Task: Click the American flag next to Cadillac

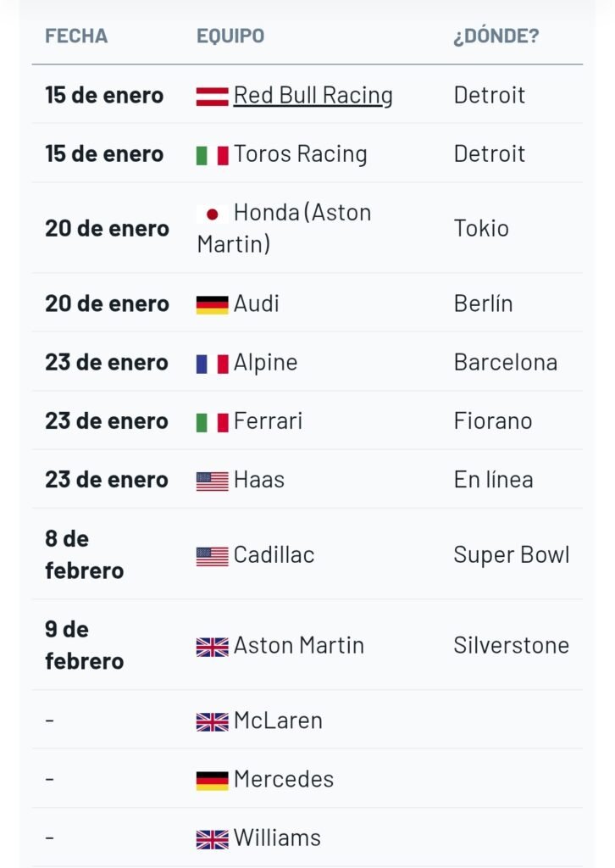Action: pyautogui.click(x=213, y=556)
